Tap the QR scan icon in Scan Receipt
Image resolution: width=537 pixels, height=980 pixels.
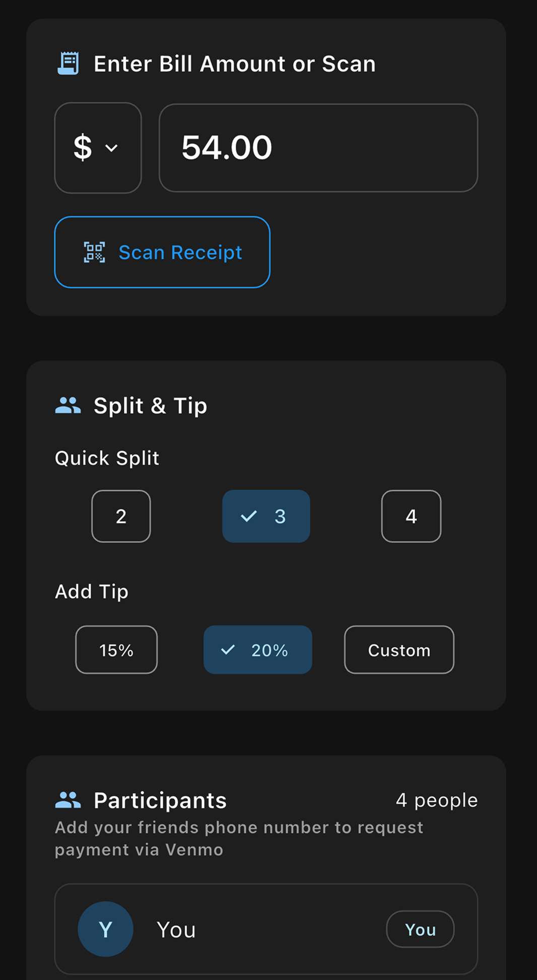[94, 252]
